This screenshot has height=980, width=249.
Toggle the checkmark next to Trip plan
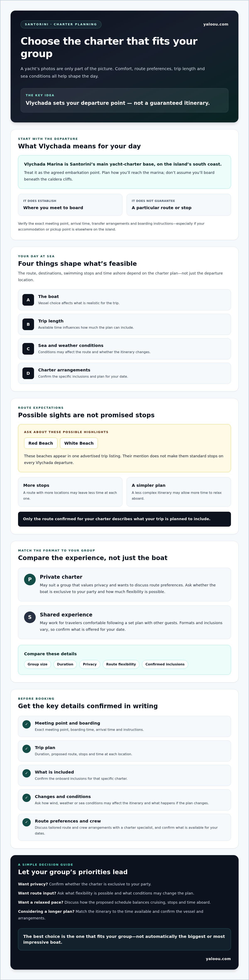pos(26,749)
